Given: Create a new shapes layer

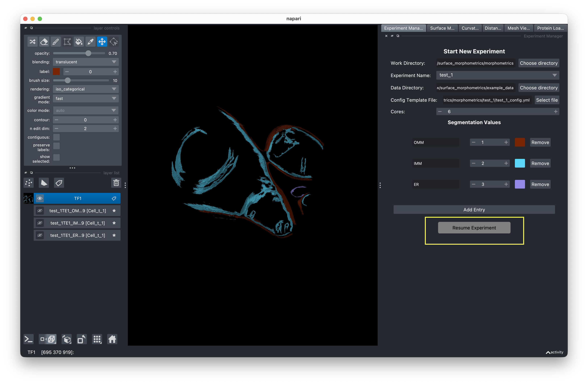Looking at the screenshot, I should point(44,183).
